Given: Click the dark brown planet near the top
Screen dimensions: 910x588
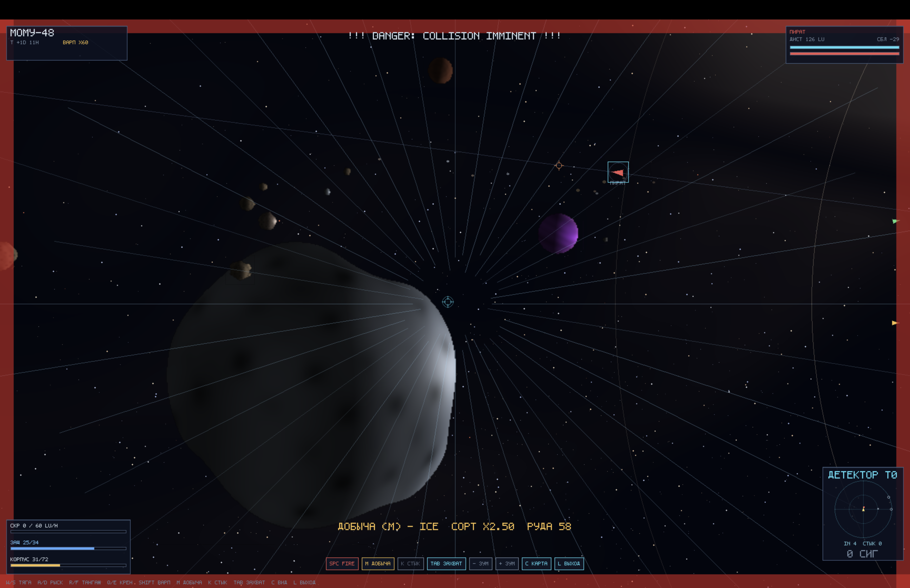Looking at the screenshot, I should tap(440, 71).
